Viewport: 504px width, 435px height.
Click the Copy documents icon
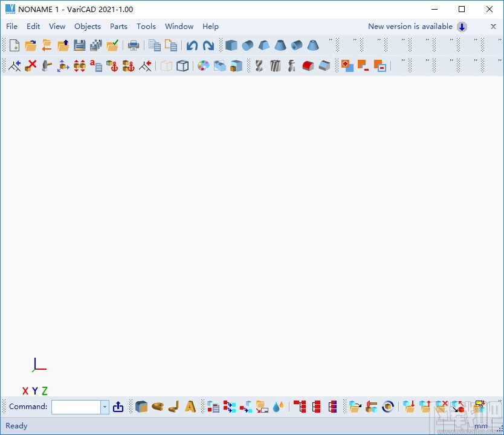pyautogui.click(x=155, y=45)
